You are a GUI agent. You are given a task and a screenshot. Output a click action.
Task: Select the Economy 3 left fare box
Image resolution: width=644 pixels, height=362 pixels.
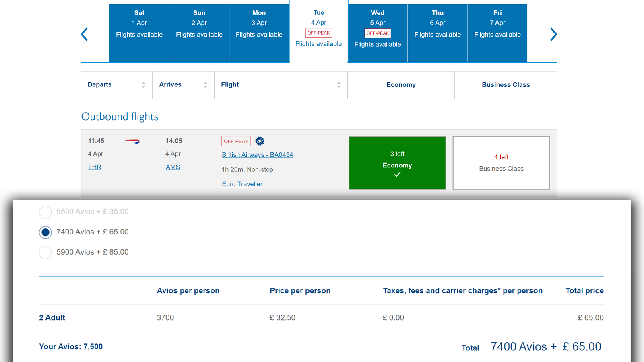(x=397, y=163)
